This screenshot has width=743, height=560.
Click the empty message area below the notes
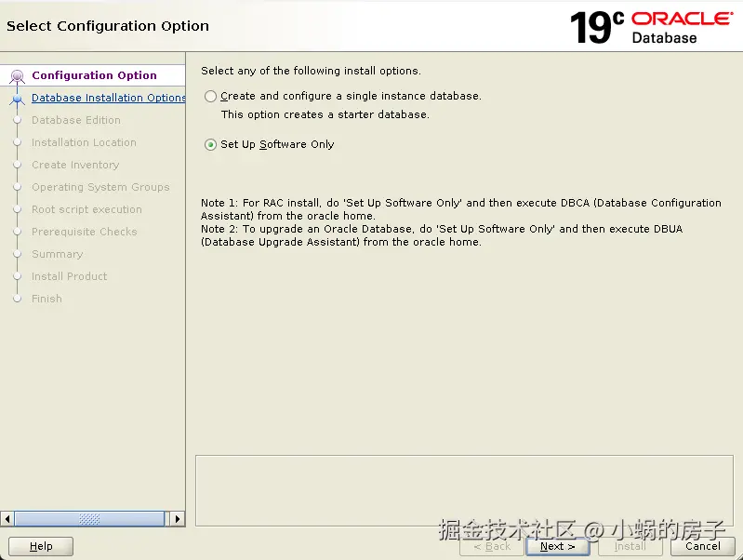click(x=464, y=491)
